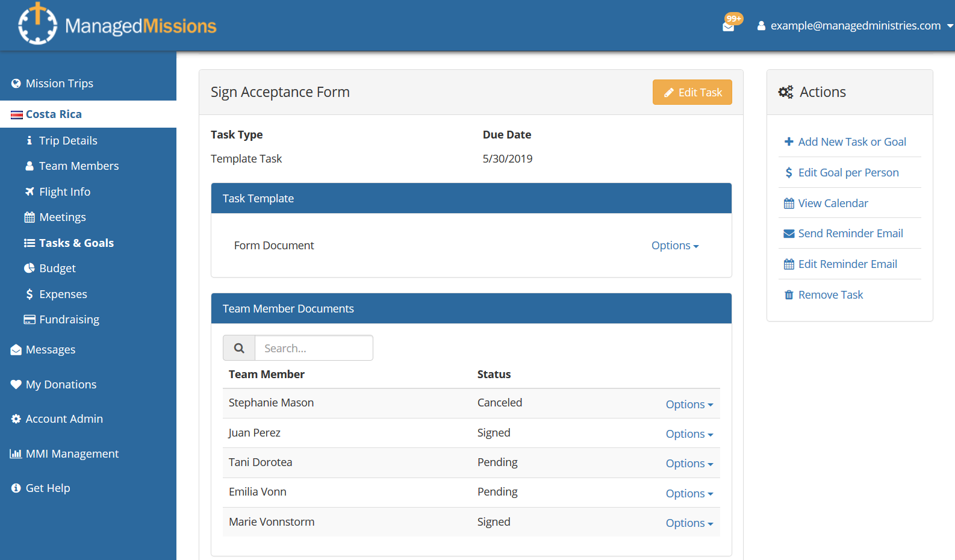Click the Edit Task button
The height and width of the screenshot is (560, 955).
coord(692,92)
